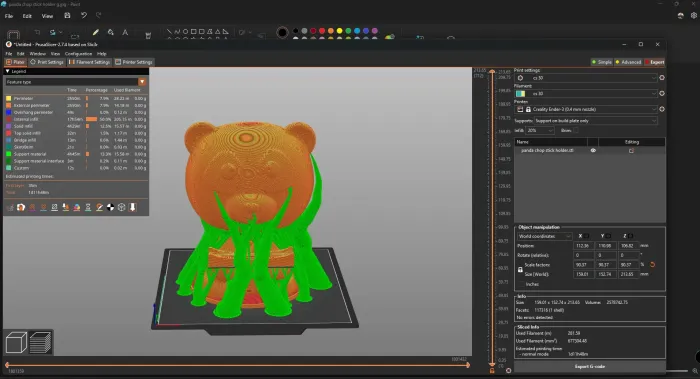Viewport: 700px width, 379px height.
Task: Select the Paint text tool
Action: click(x=125, y=32)
